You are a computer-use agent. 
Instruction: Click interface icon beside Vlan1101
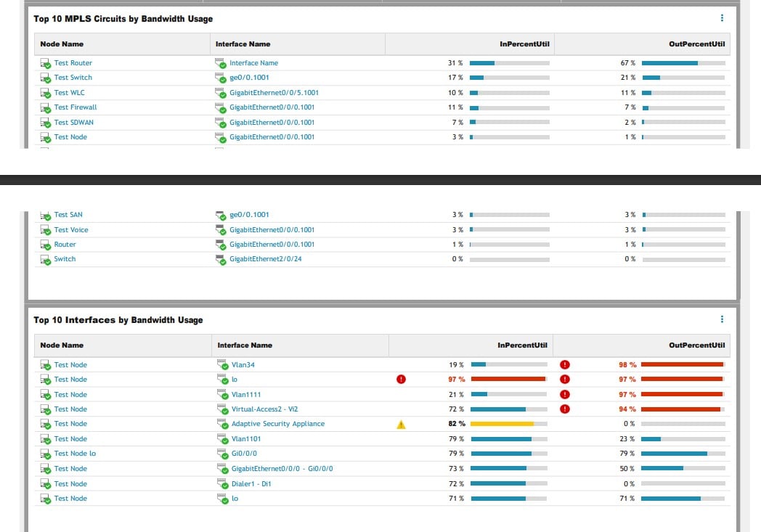point(222,439)
